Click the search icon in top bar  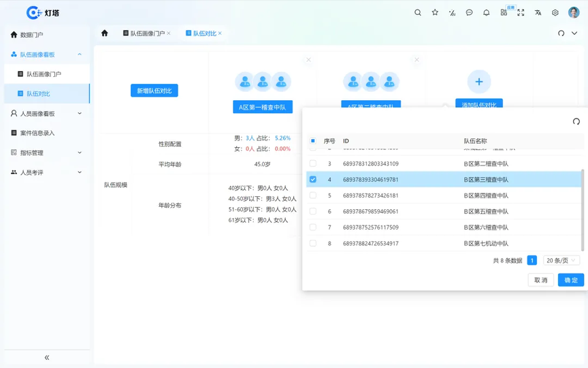pyautogui.click(x=417, y=12)
